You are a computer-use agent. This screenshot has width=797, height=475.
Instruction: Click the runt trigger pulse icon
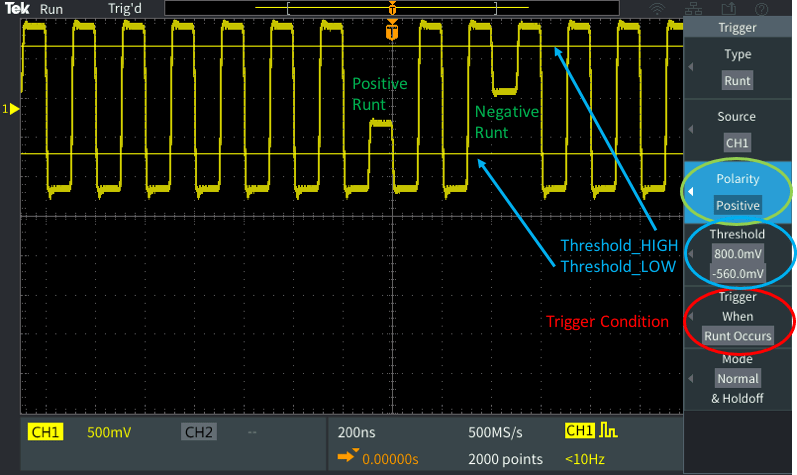tap(608, 432)
